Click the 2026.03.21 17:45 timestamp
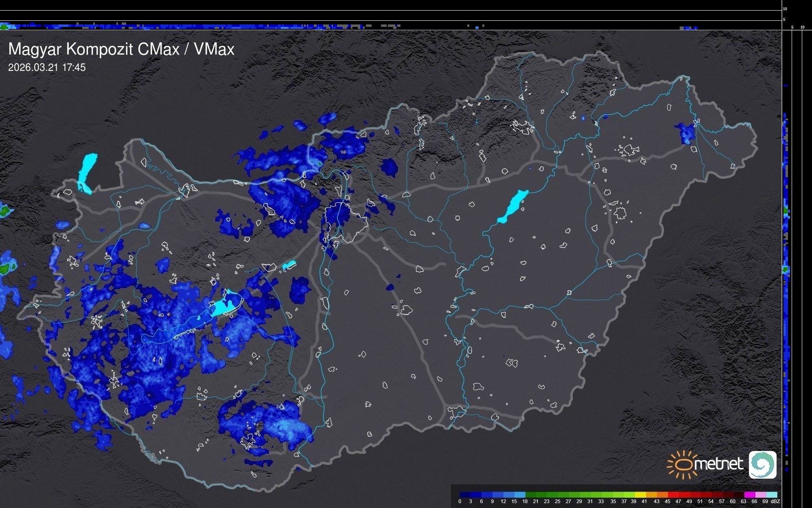This screenshot has height=508, width=812. tap(47, 68)
